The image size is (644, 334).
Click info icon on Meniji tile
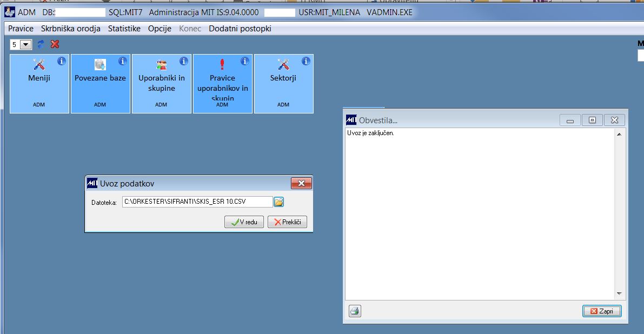coord(62,61)
